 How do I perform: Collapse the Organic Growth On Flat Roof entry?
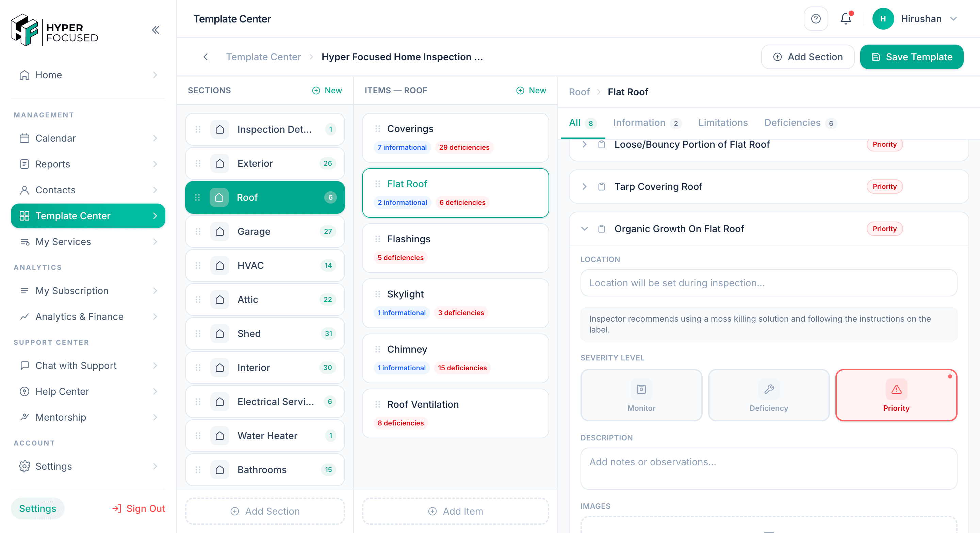point(584,229)
